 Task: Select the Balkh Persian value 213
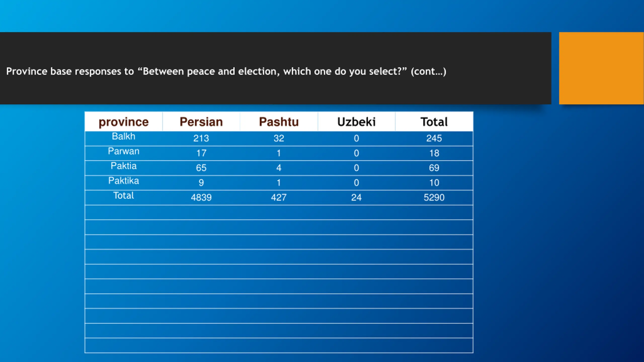[x=201, y=138]
